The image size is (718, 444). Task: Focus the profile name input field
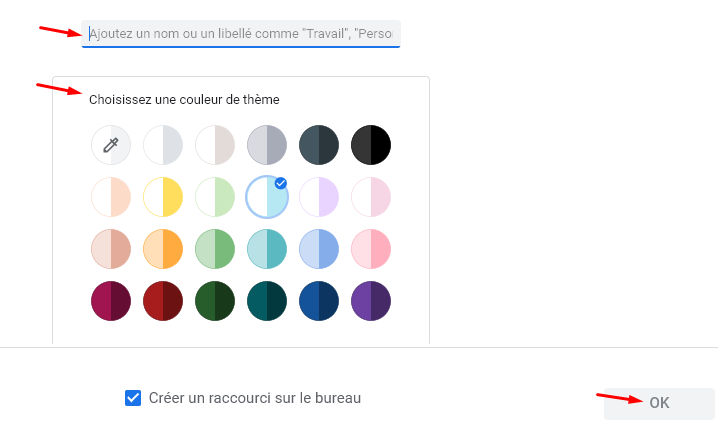pyautogui.click(x=241, y=33)
